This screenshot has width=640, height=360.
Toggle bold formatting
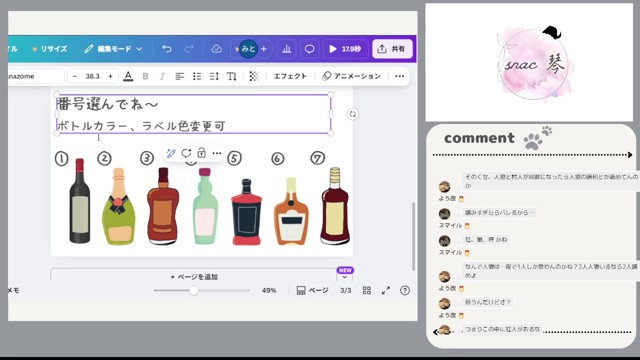[145, 76]
